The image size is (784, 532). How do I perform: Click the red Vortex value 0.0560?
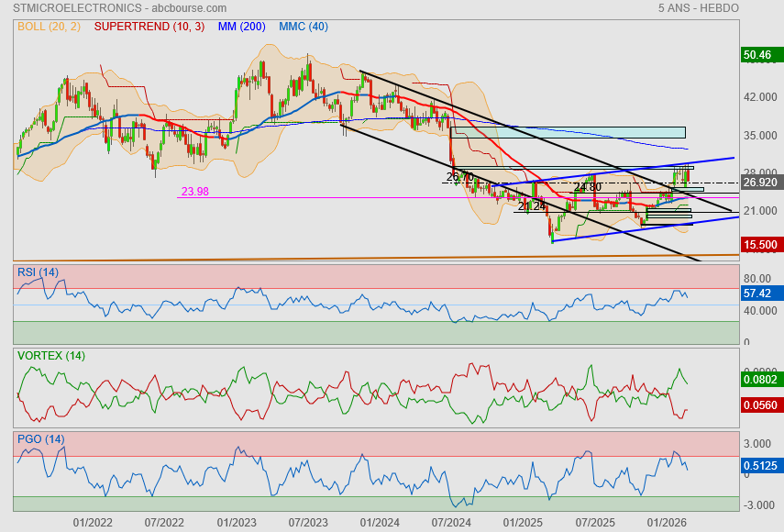tap(759, 404)
